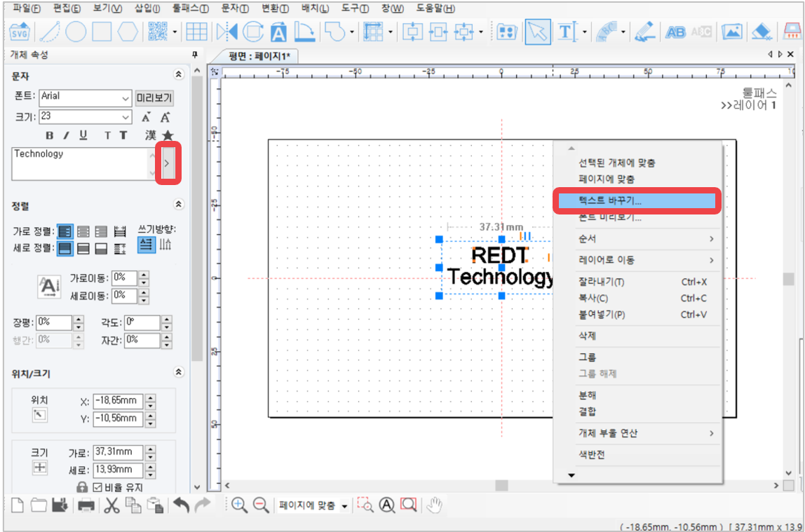Select the selection arrow tool
The image size is (805, 532).
538,32
